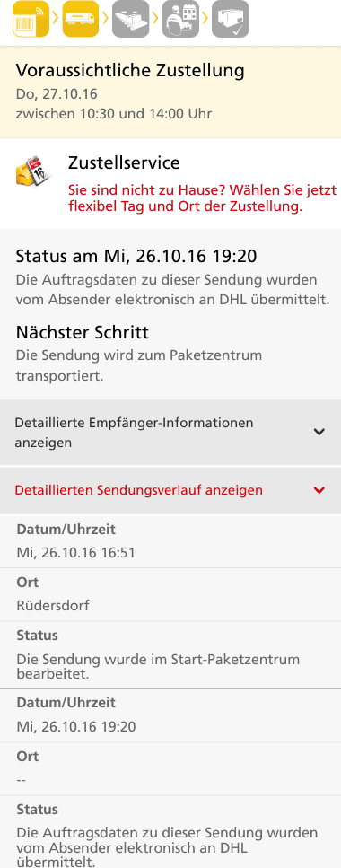Open the flexible delivery day link
Image resolution: width=341 pixels, height=868 pixels.
coord(203,198)
